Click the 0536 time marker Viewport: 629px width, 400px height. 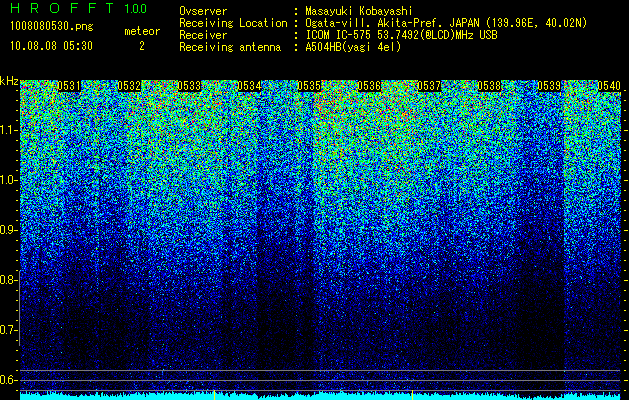369,86
